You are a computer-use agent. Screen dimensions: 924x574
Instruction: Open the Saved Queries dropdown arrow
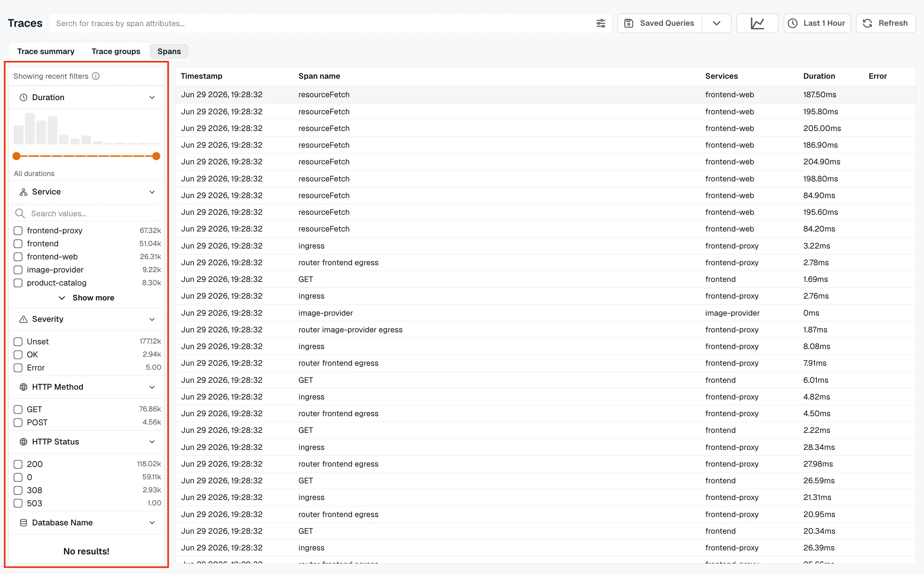(717, 23)
